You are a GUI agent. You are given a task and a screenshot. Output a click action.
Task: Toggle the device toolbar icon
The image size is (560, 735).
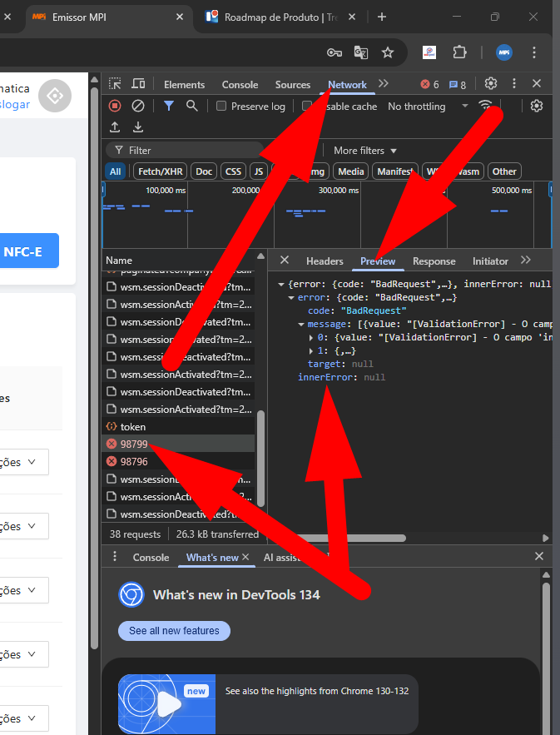pos(138,84)
